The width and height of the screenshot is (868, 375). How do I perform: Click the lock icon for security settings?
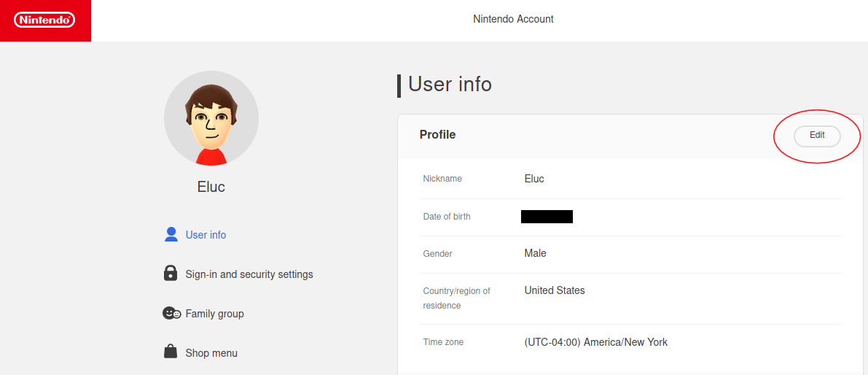coord(171,274)
